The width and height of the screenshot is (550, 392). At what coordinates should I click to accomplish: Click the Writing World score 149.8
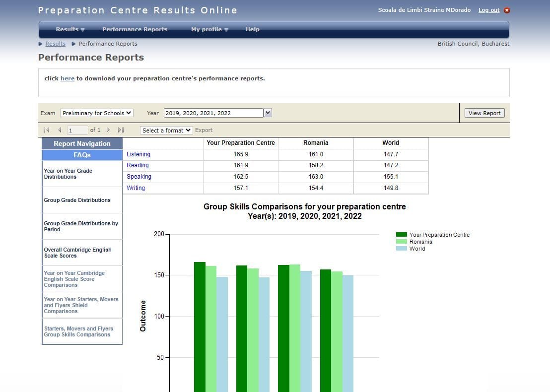[x=391, y=188]
